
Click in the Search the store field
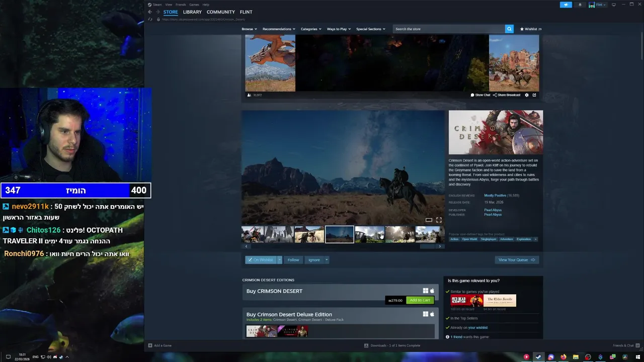[x=449, y=29]
